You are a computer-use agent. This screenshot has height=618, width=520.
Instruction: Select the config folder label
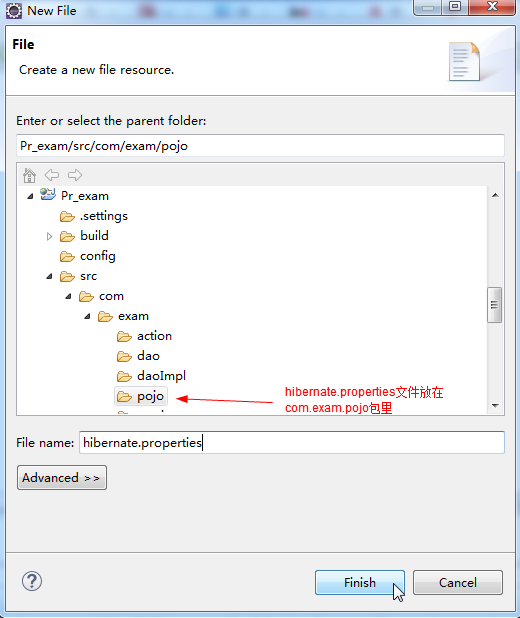[x=98, y=256]
